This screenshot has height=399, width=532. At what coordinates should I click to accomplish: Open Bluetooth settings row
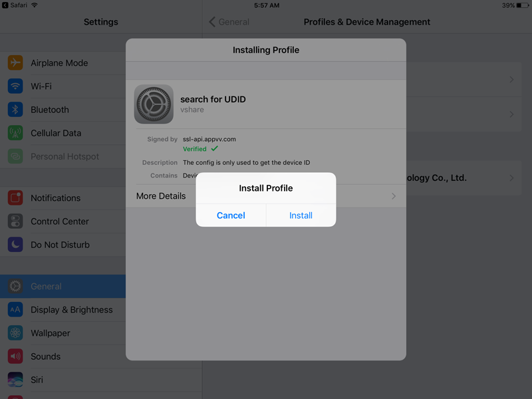[63, 110]
